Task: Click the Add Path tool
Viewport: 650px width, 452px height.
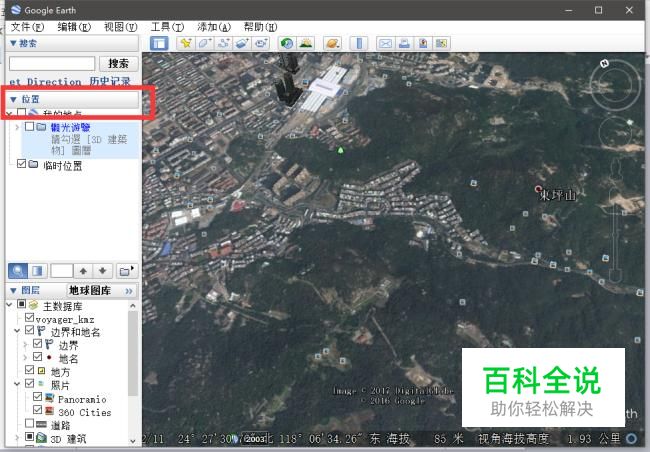Action: (x=223, y=43)
